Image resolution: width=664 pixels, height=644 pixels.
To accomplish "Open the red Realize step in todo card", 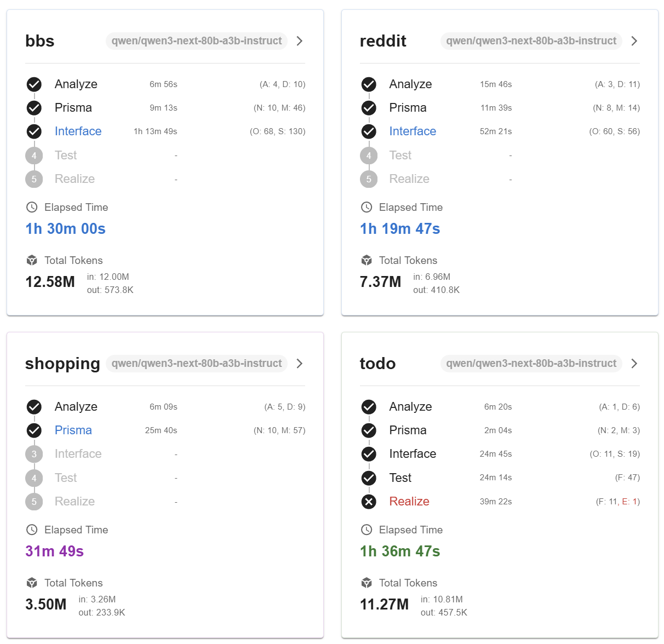I will point(409,501).
